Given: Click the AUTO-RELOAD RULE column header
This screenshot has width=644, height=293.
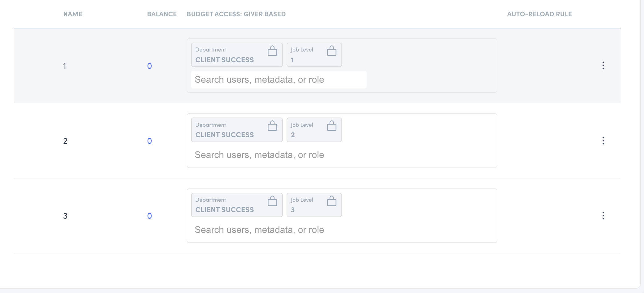Looking at the screenshot, I should tap(539, 14).
